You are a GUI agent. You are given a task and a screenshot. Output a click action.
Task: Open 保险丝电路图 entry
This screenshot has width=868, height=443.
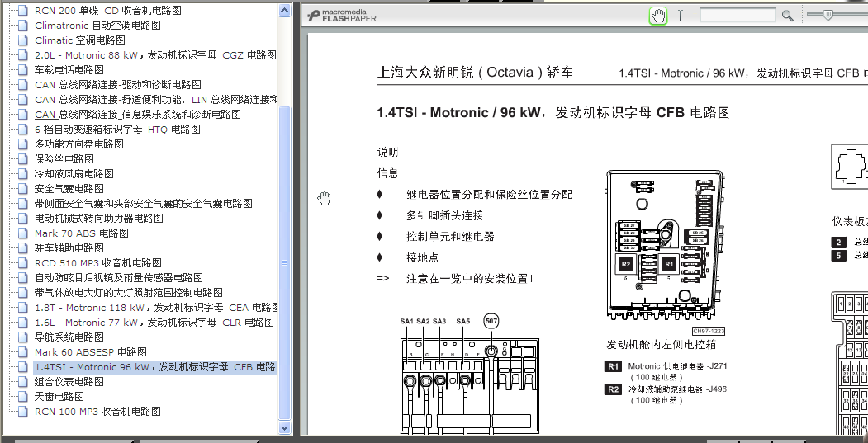[x=64, y=158]
